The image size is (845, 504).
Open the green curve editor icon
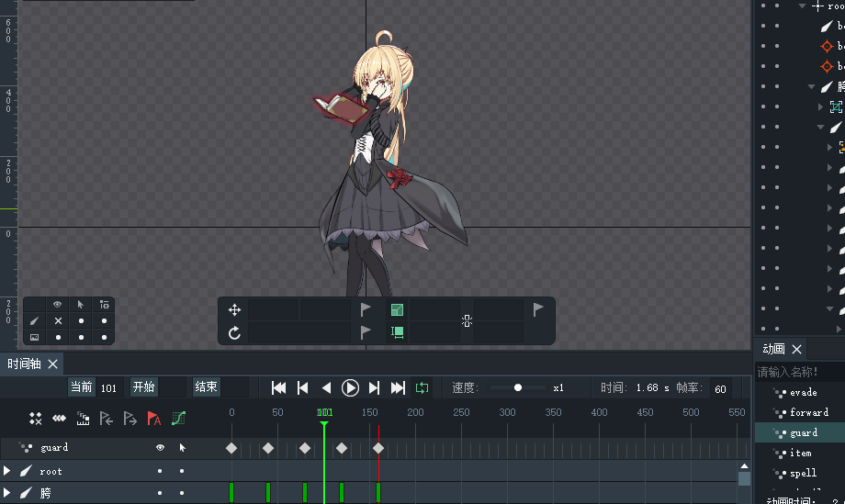[178, 419]
